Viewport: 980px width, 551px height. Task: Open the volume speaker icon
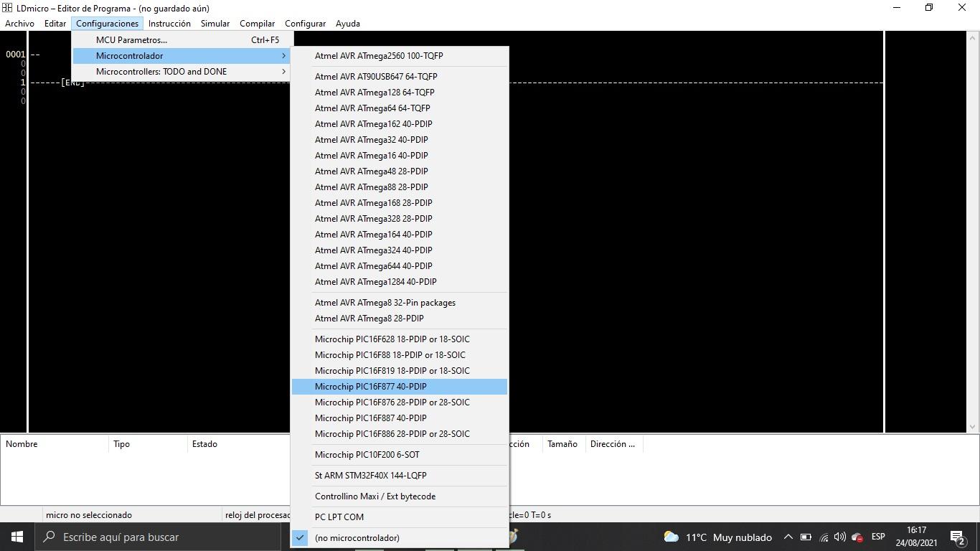(x=840, y=537)
